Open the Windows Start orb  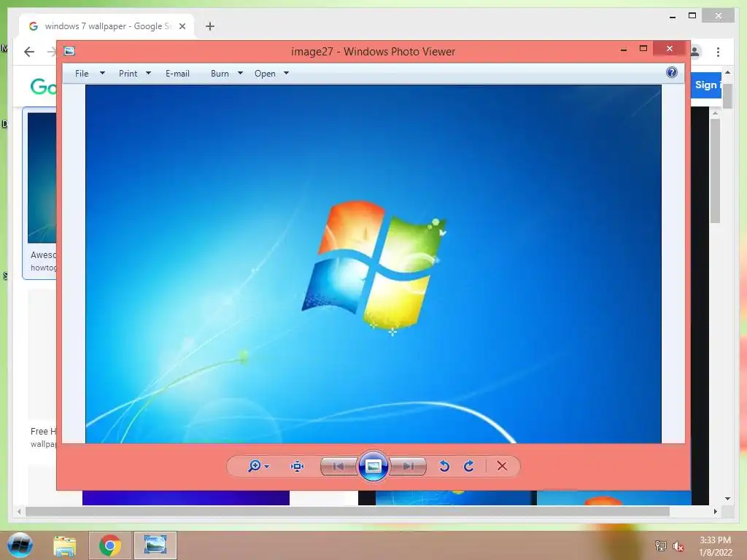click(20, 545)
